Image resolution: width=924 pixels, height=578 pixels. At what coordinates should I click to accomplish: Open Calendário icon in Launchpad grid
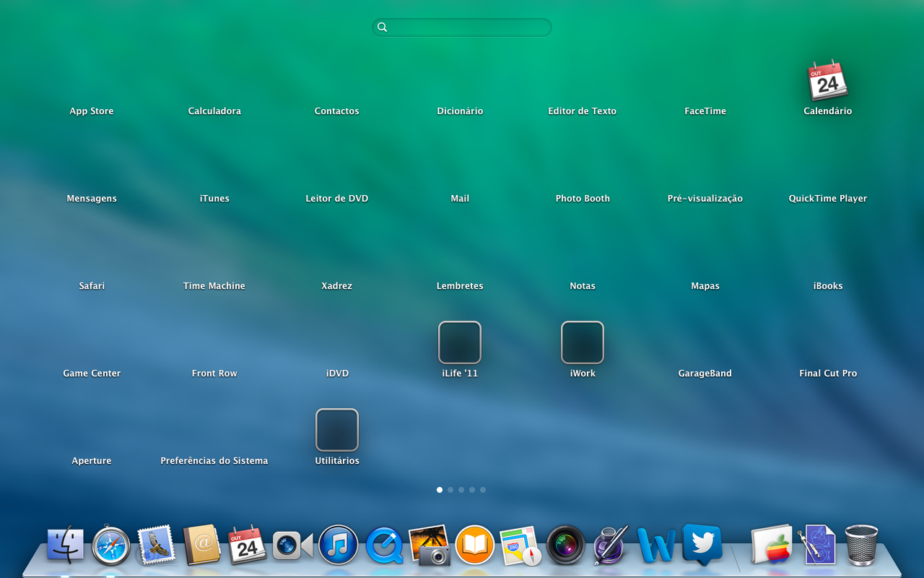coord(827,80)
